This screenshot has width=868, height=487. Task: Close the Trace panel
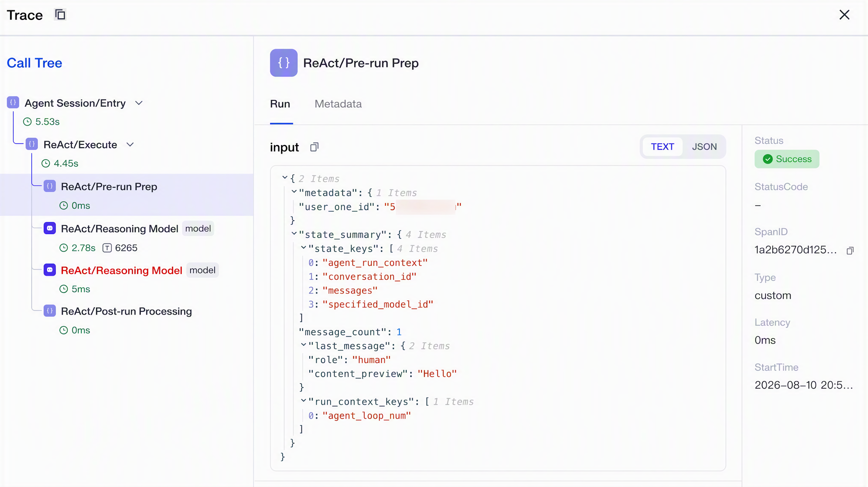(845, 15)
